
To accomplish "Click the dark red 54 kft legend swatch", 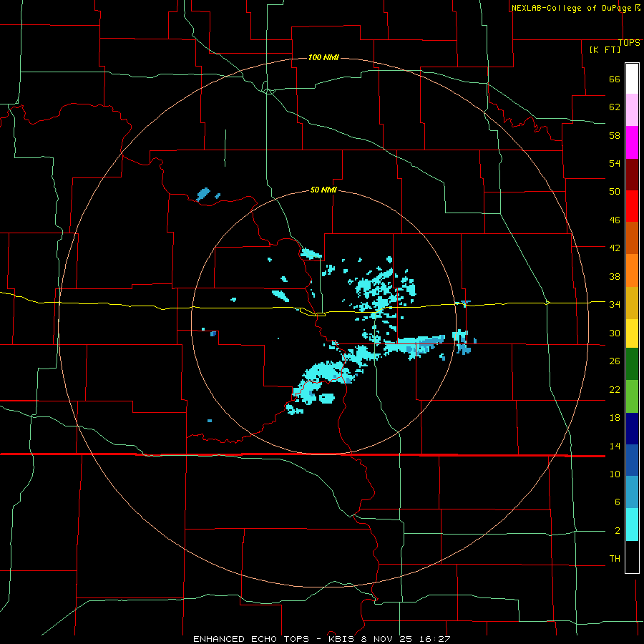I will (x=632, y=175).
